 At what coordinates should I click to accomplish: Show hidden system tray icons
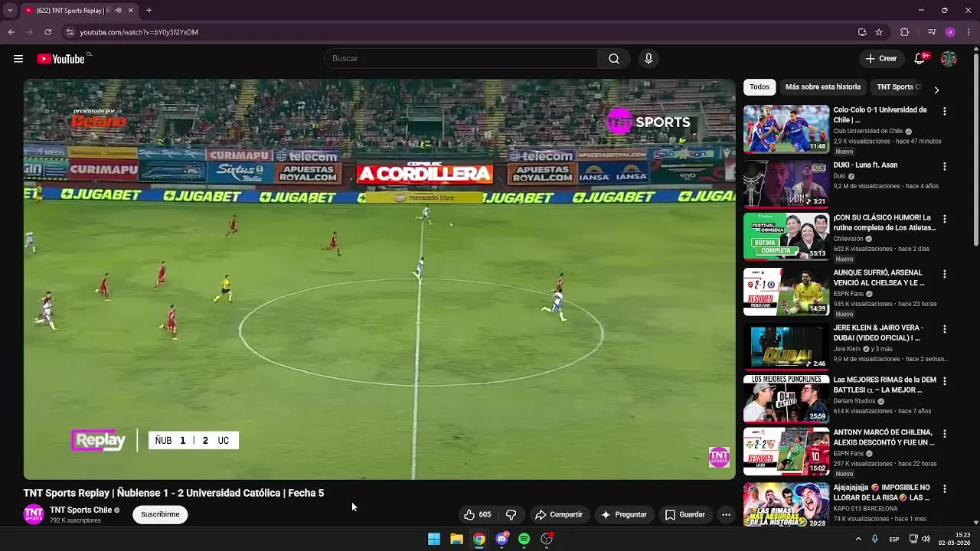858,539
